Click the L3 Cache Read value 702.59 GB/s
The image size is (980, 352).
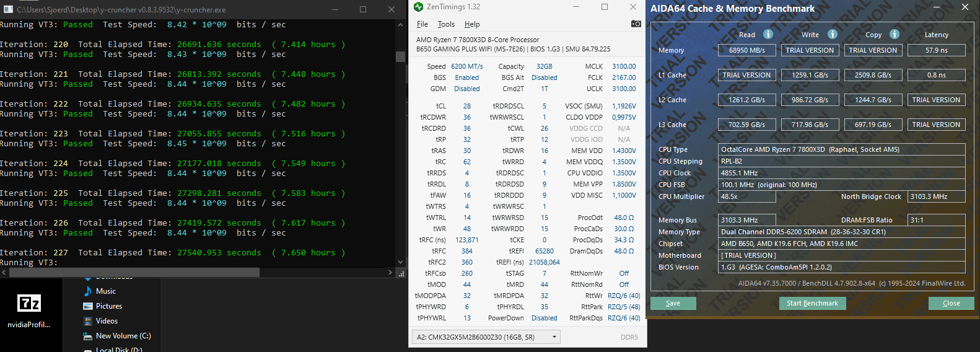[747, 125]
